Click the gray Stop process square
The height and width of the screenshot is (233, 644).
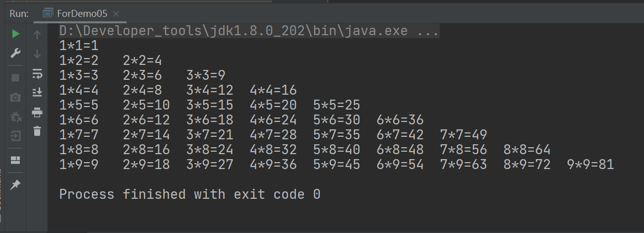[15, 78]
